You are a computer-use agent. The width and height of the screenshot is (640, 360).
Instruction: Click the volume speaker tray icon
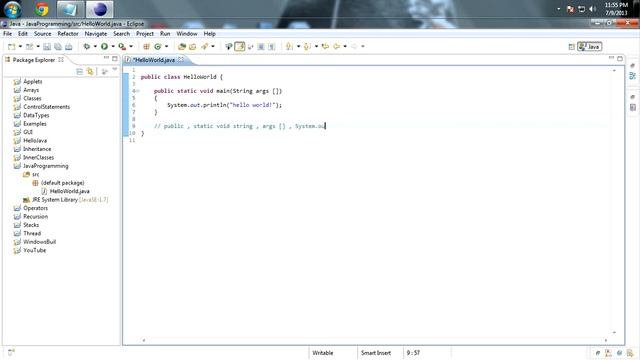click(593, 9)
